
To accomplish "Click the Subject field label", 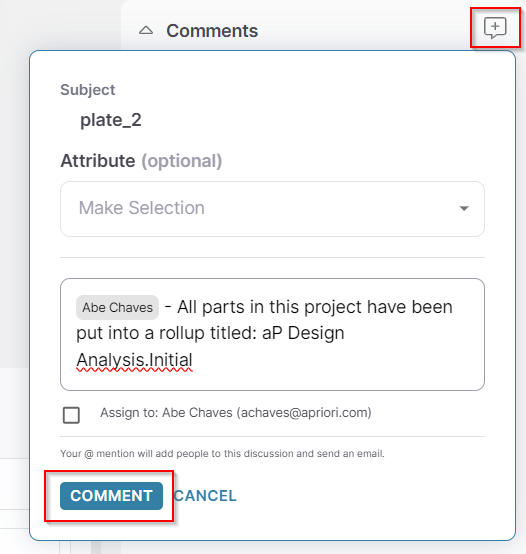I will pos(88,90).
